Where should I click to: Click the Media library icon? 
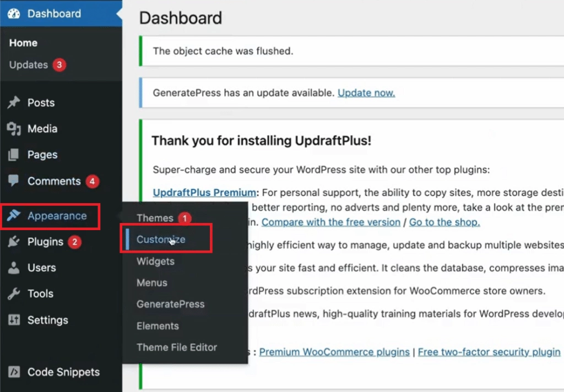[14, 129]
